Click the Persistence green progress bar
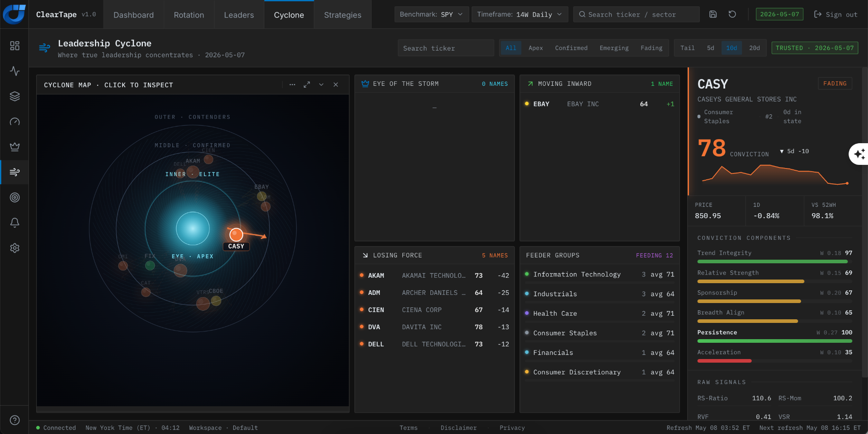 tap(774, 341)
